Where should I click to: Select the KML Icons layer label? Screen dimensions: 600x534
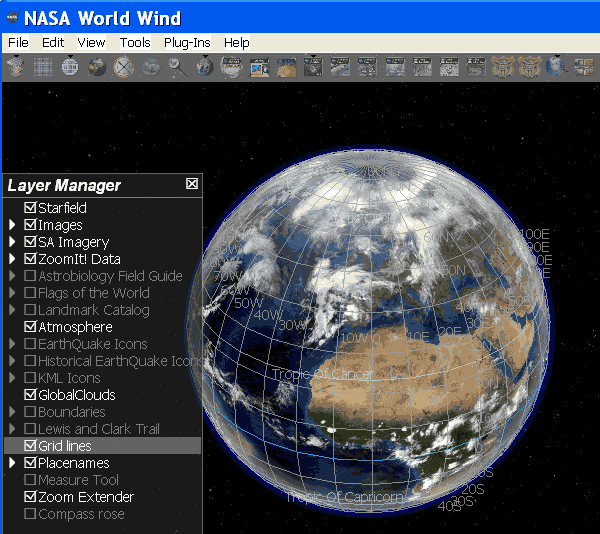tap(69, 378)
